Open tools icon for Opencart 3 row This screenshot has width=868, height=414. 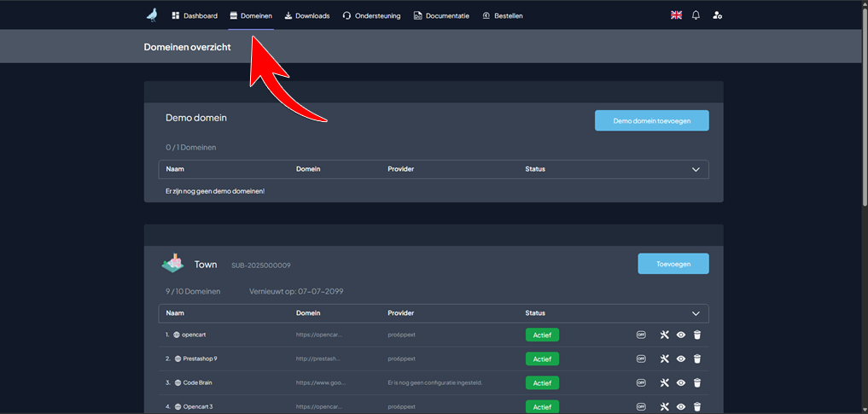pyautogui.click(x=664, y=406)
